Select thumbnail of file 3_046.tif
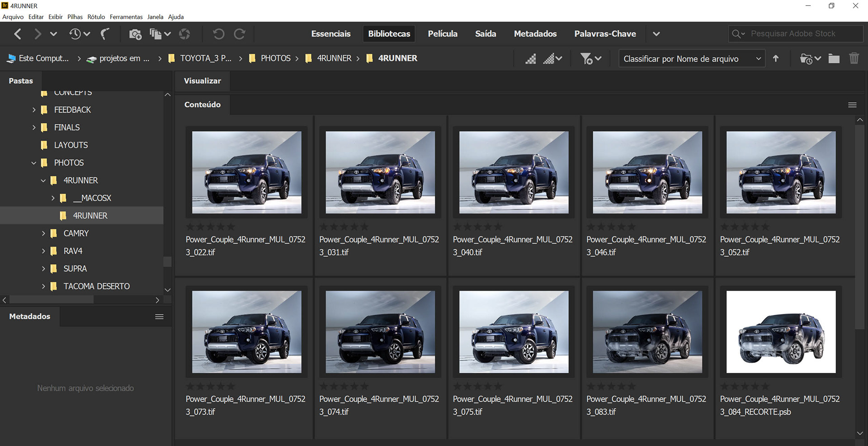868x446 pixels. 647,172
